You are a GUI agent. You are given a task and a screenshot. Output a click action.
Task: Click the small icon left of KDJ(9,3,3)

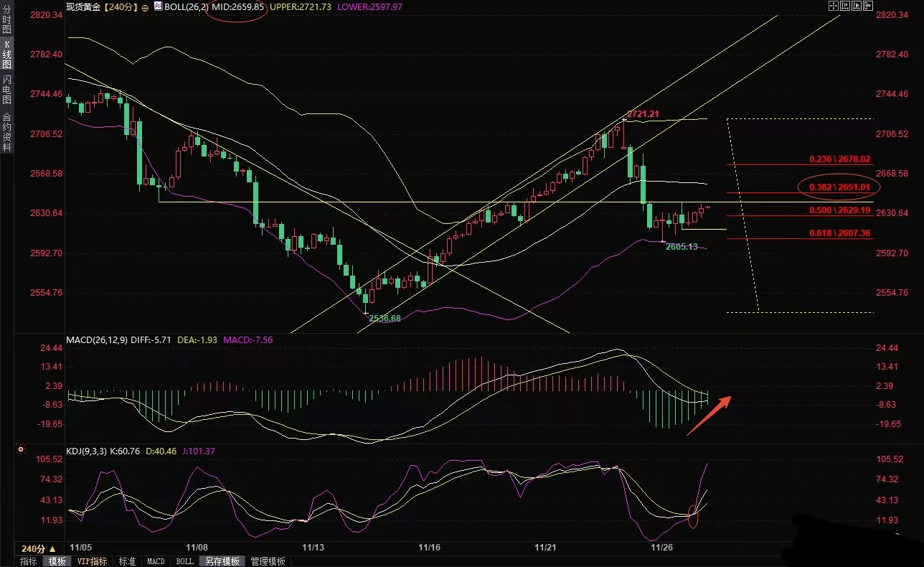point(20,451)
